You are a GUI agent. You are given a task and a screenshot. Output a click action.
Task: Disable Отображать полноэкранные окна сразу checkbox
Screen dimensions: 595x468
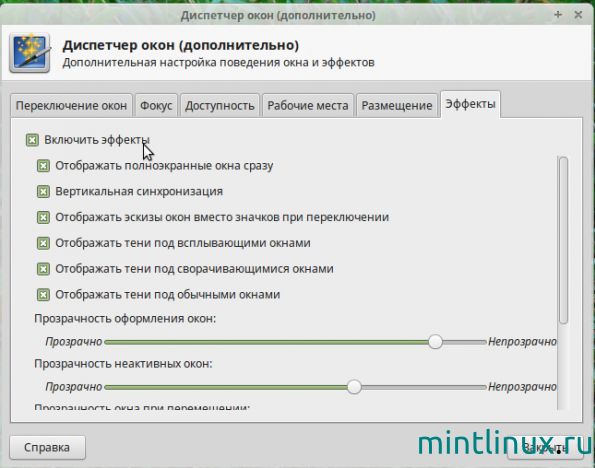click(43, 166)
